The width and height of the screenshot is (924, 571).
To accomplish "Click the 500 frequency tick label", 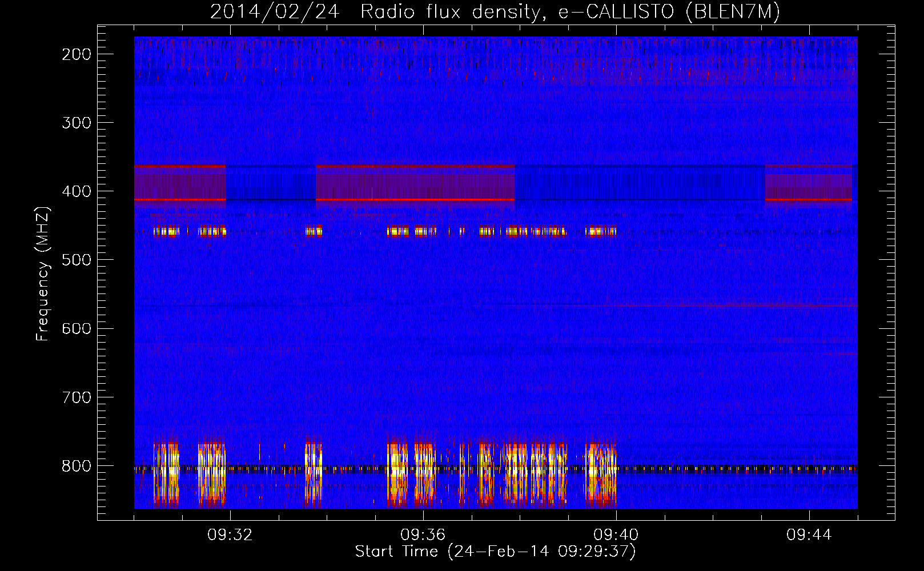I will point(77,260).
